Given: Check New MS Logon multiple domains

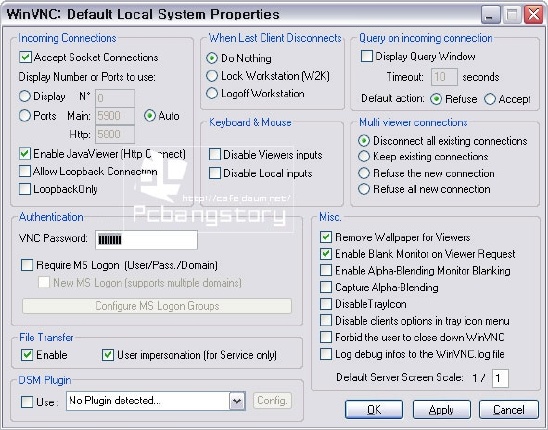Looking at the screenshot, I should click(x=44, y=282).
